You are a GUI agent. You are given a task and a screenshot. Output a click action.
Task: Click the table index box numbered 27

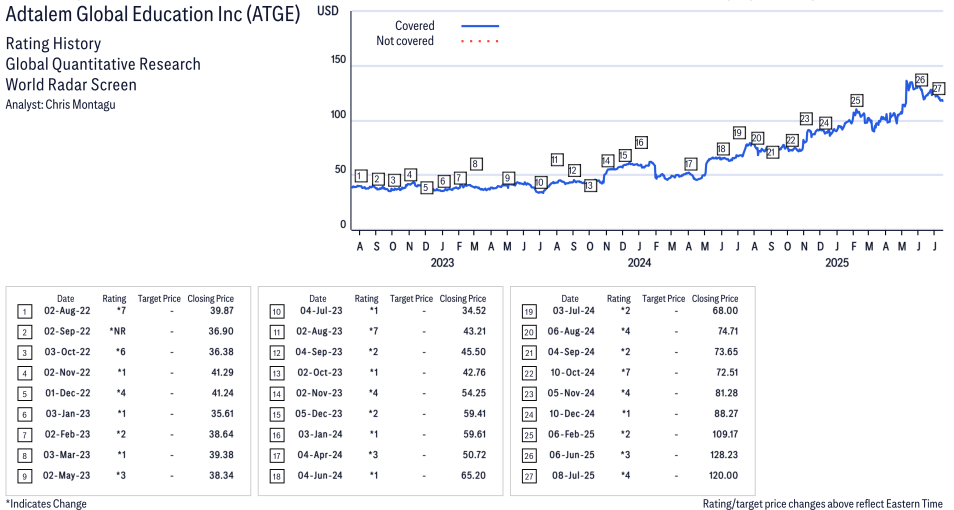tap(529, 477)
